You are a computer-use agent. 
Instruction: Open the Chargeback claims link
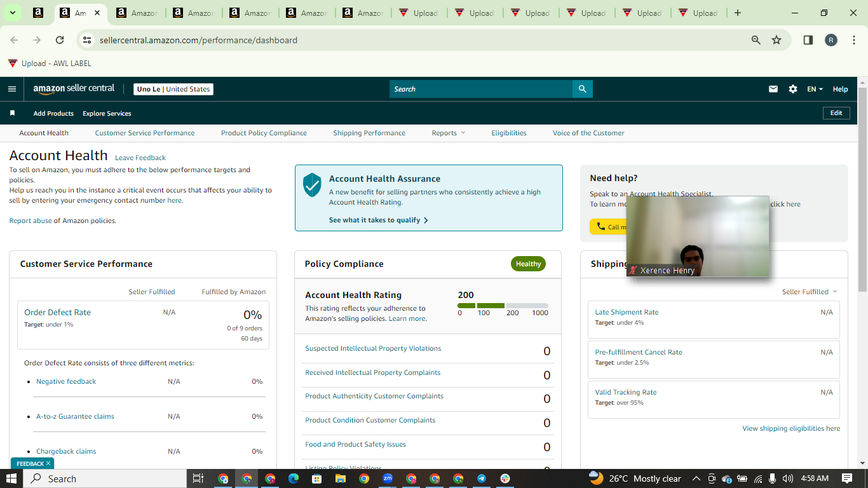66,451
